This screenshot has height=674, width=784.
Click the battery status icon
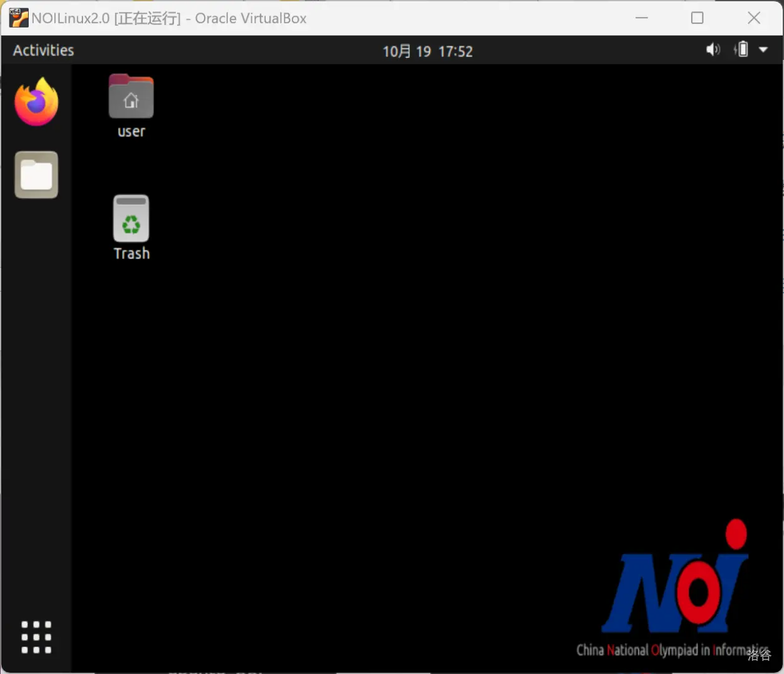pyautogui.click(x=742, y=50)
